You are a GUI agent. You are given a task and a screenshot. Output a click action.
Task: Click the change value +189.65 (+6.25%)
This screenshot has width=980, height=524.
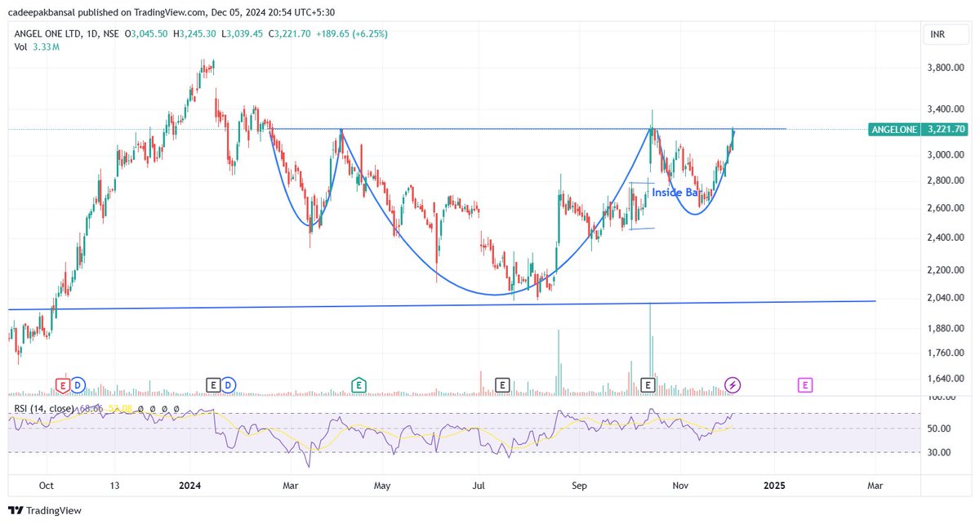click(x=354, y=34)
